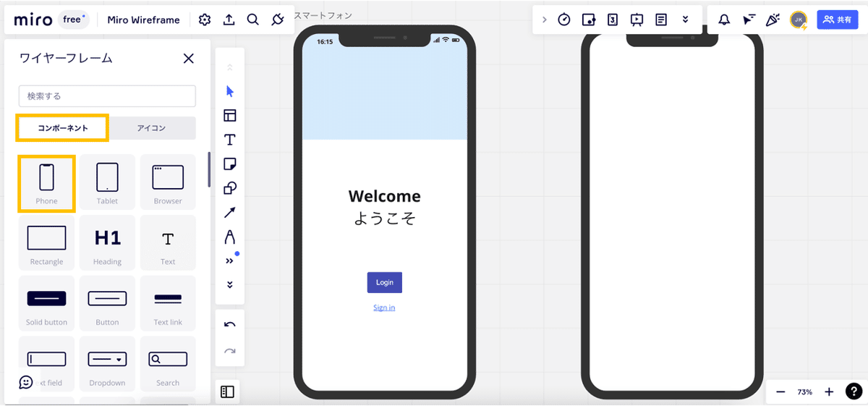Expand top toolbar with right chevron

544,20
